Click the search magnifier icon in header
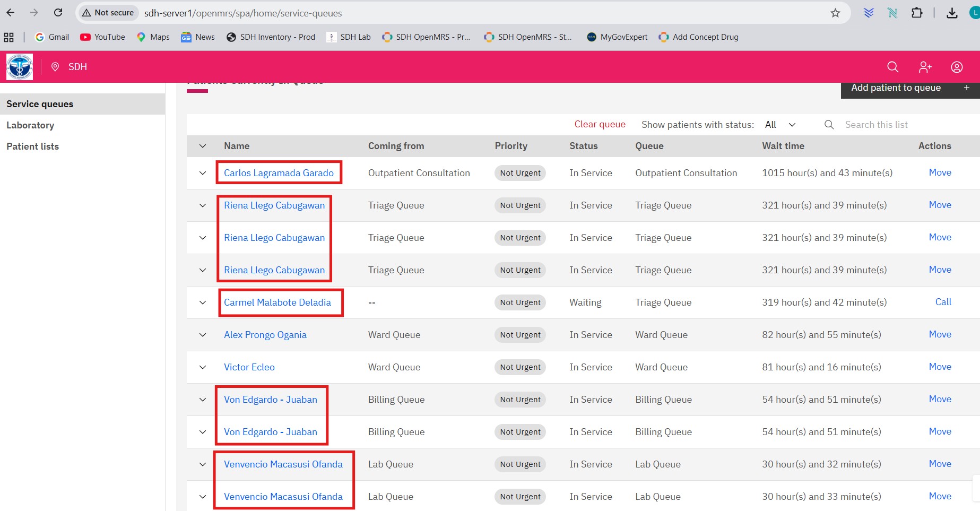The image size is (980, 511). pyautogui.click(x=893, y=67)
